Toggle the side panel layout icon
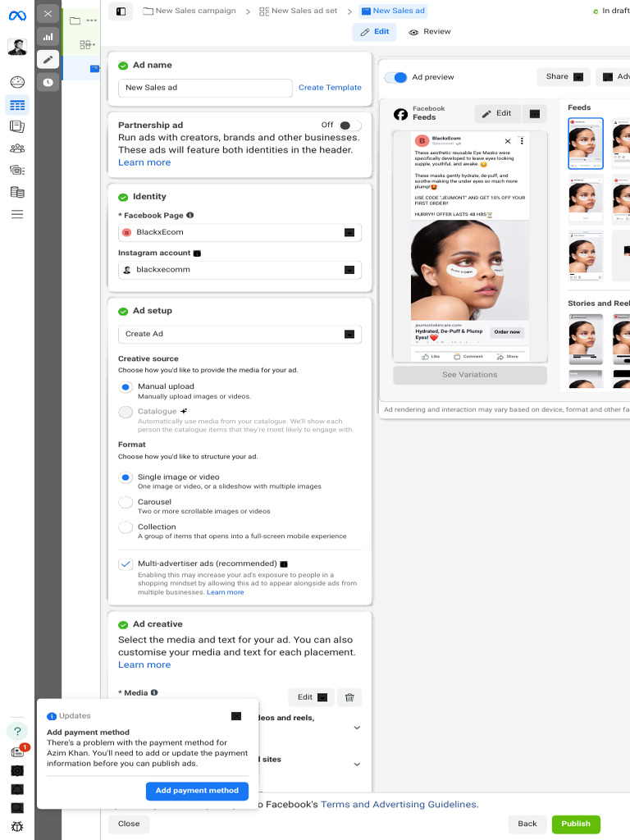This screenshot has width=630, height=840. pos(121,11)
